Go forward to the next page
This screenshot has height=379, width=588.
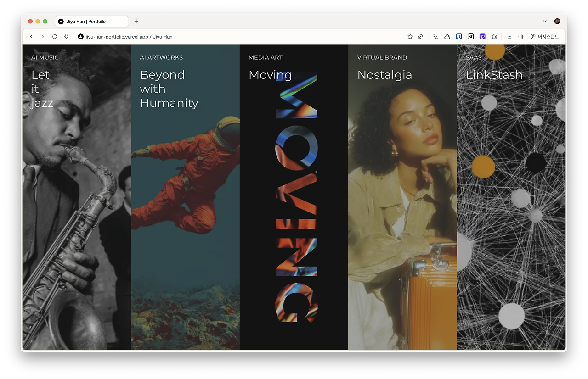click(x=43, y=37)
